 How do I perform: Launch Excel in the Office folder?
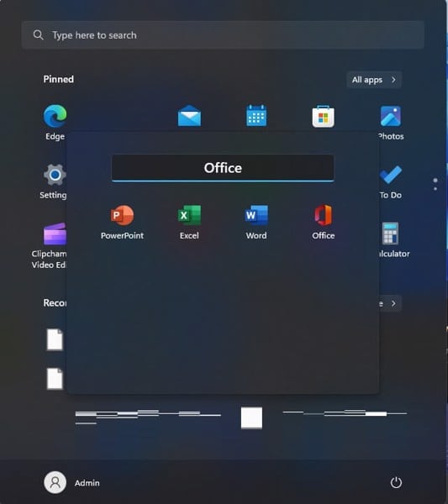(x=189, y=222)
